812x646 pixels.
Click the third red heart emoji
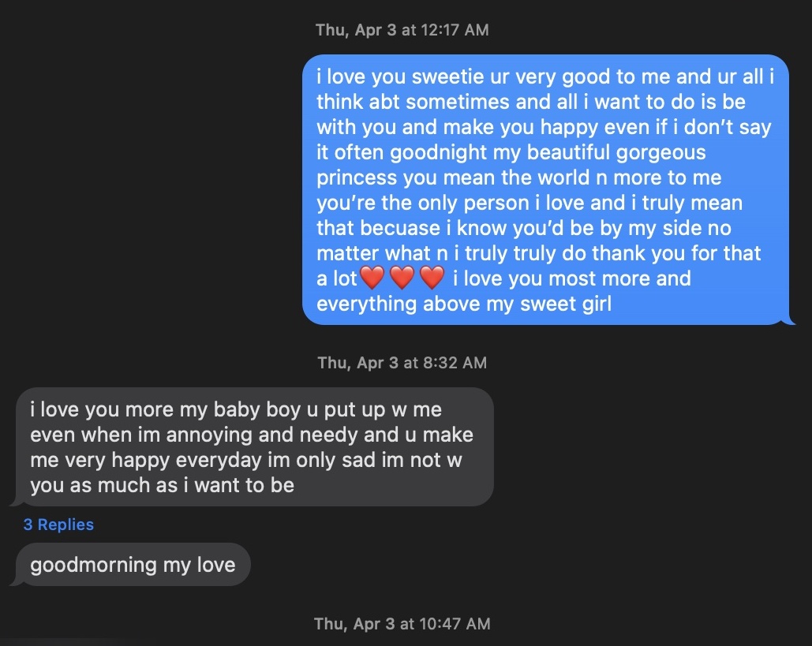click(x=432, y=278)
